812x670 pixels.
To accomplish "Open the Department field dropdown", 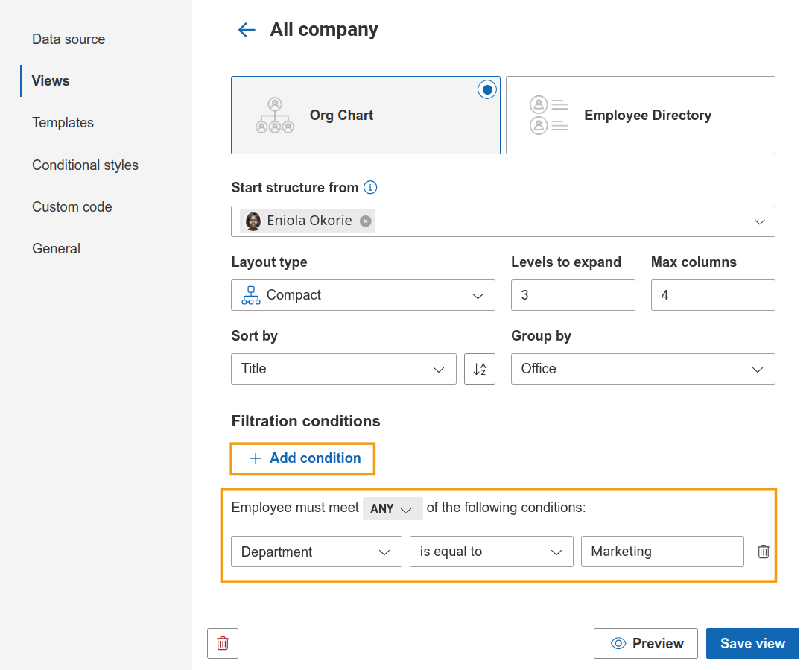I will click(317, 552).
